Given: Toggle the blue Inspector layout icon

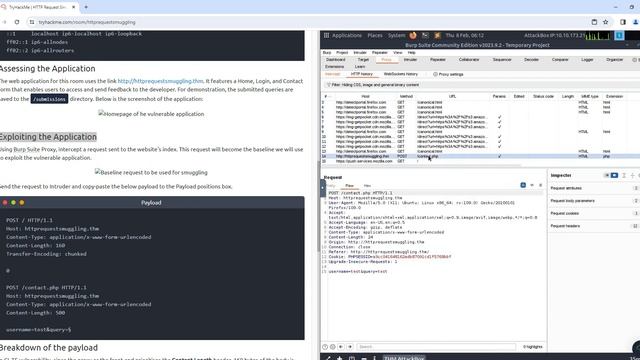Looking at the screenshot, I should point(614,175).
